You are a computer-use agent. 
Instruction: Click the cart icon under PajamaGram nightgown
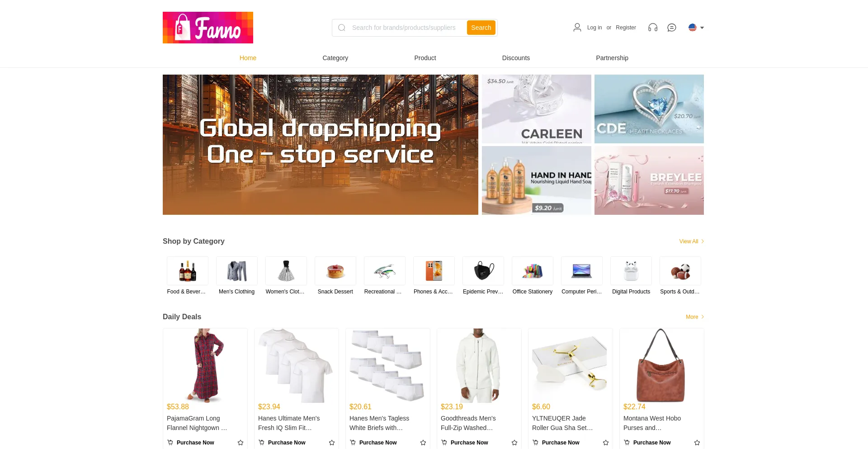pos(170,443)
